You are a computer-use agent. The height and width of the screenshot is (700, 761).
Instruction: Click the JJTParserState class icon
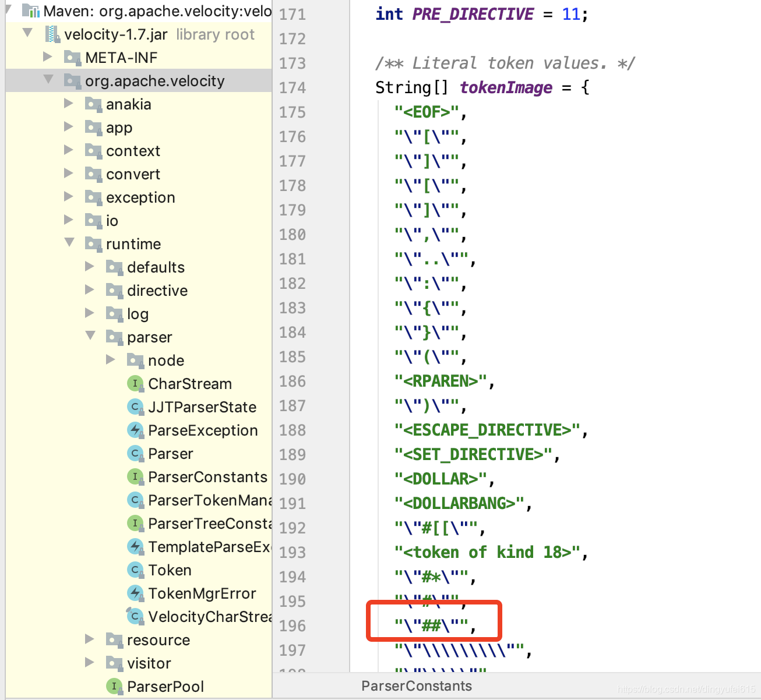pyautogui.click(x=135, y=407)
